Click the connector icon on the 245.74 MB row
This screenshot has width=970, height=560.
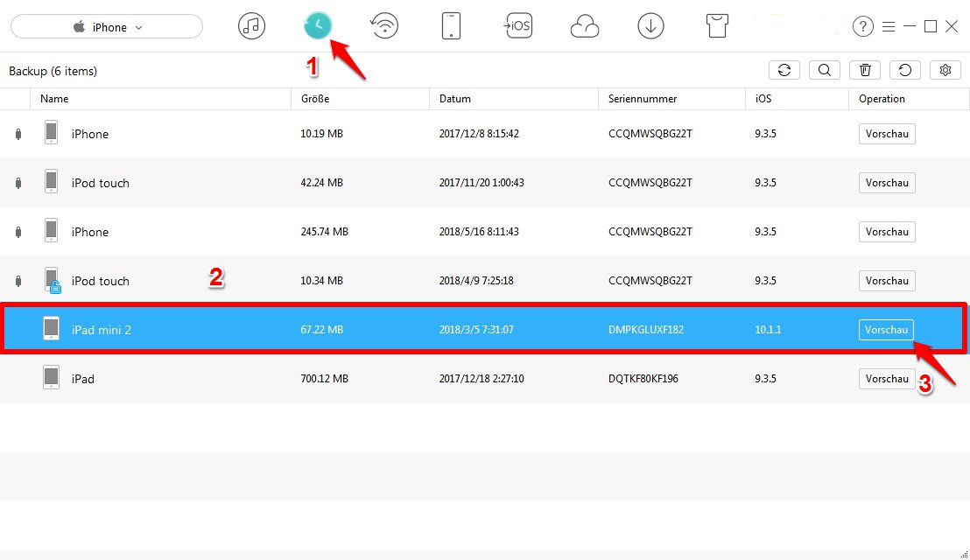[x=18, y=232]
